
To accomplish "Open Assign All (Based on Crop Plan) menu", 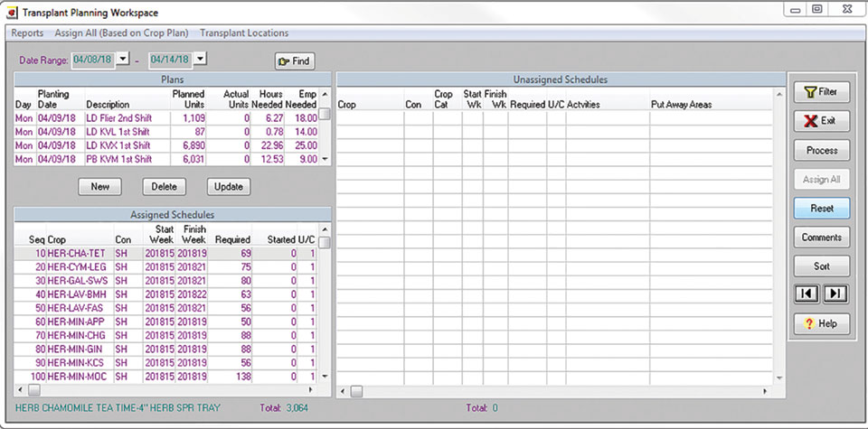I will pyautogui.click(x=121, y=33).
